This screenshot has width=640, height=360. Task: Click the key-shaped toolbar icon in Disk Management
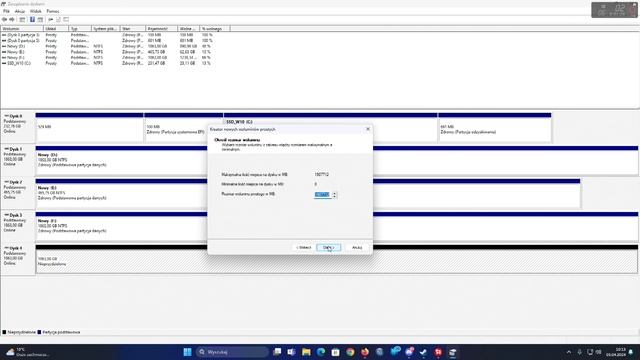[51, 20]
